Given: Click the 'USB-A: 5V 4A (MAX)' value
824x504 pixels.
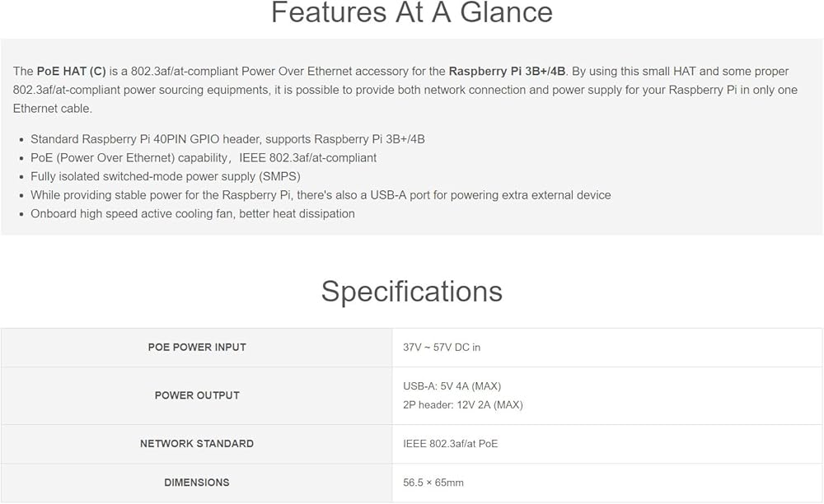Looking at the screenshot, I should 452,386.
